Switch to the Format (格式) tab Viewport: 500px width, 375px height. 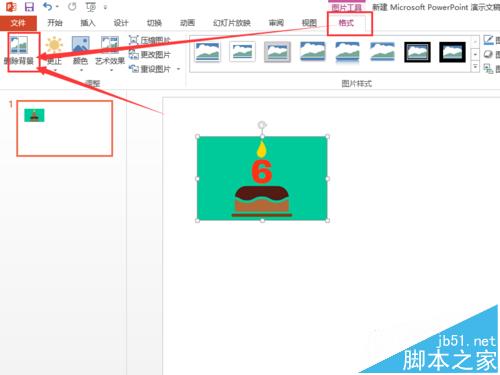click(x=346, y=23)
